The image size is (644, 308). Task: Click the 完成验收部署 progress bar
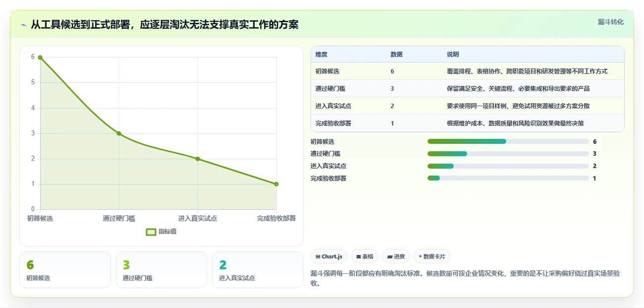tap(508, 179)
